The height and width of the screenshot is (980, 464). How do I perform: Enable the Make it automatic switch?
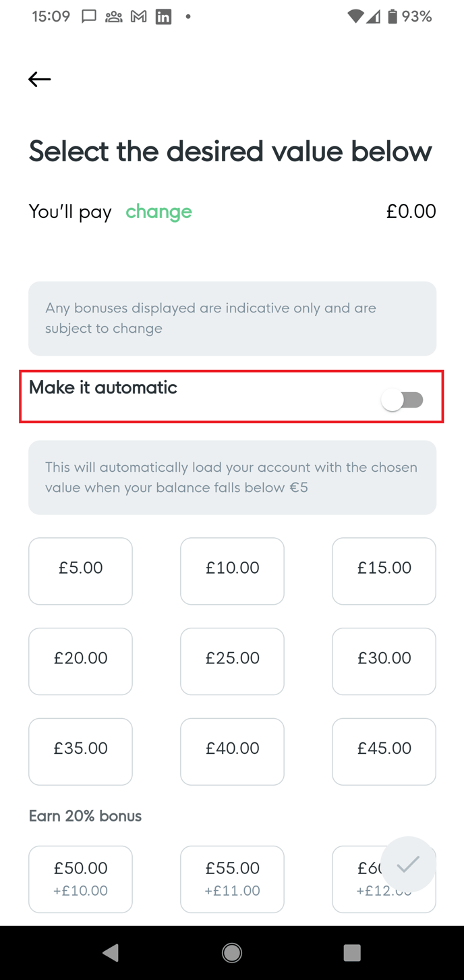403,400
